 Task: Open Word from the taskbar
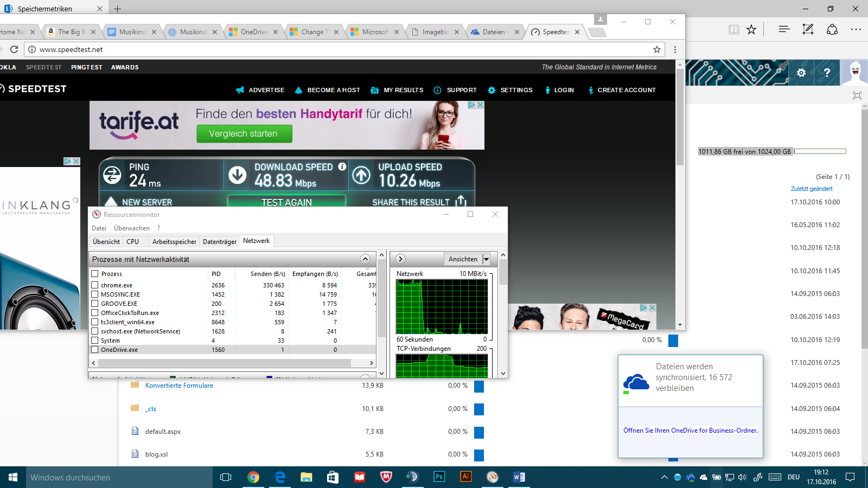[x=519, y=477]
